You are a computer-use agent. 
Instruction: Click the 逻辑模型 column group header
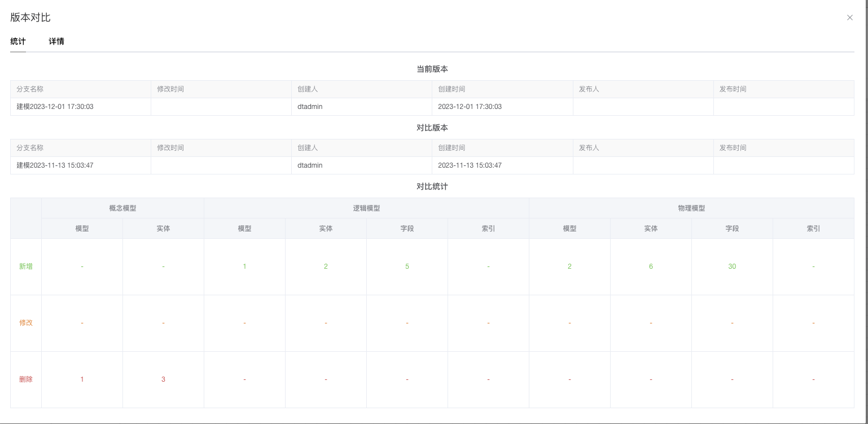(366, 208)
